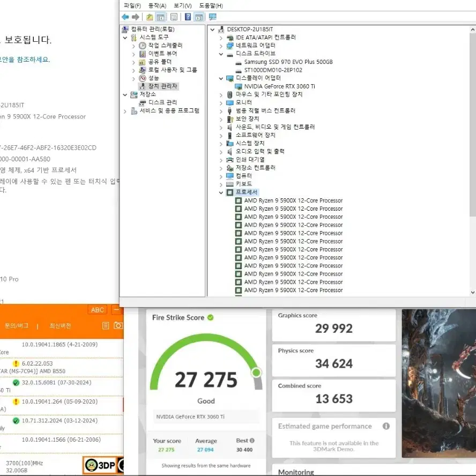
Task: Collapse the 시스템 도구 tree node
Action: pos(125,38)
